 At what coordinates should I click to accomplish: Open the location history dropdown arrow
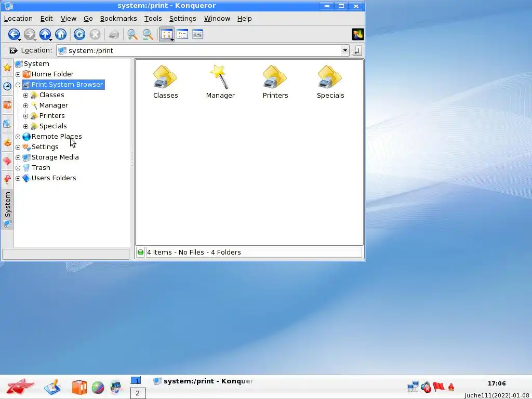pos(345,50)
